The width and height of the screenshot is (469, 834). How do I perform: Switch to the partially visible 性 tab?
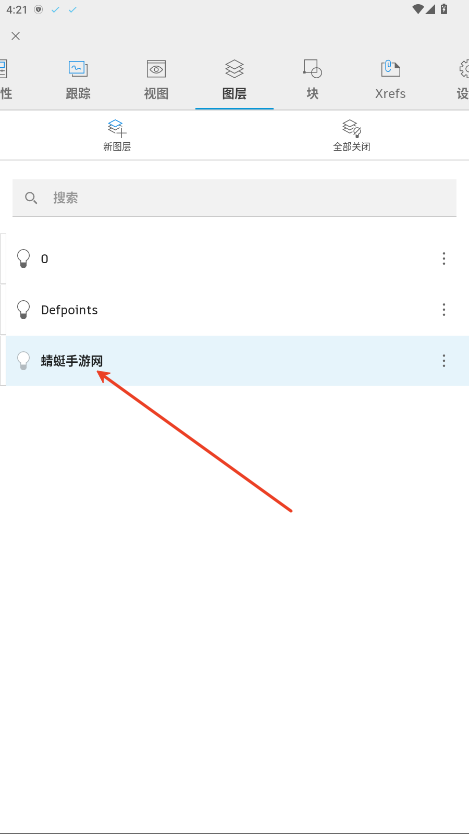click(x=5, y=81)
